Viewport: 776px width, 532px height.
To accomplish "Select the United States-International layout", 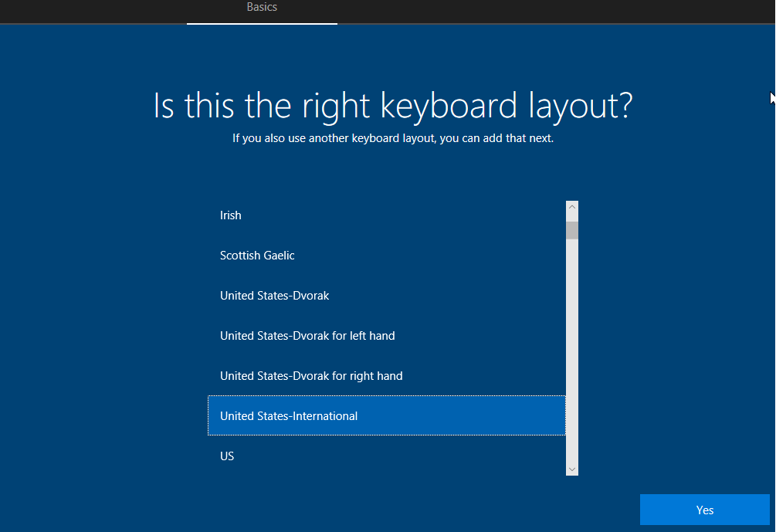I will point(387,415).
